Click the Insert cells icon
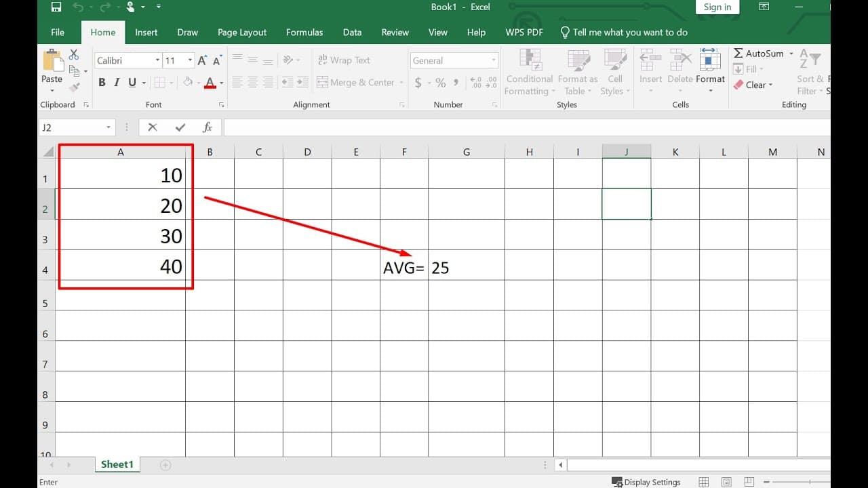868x488 pixels. [x=650, y=60]
